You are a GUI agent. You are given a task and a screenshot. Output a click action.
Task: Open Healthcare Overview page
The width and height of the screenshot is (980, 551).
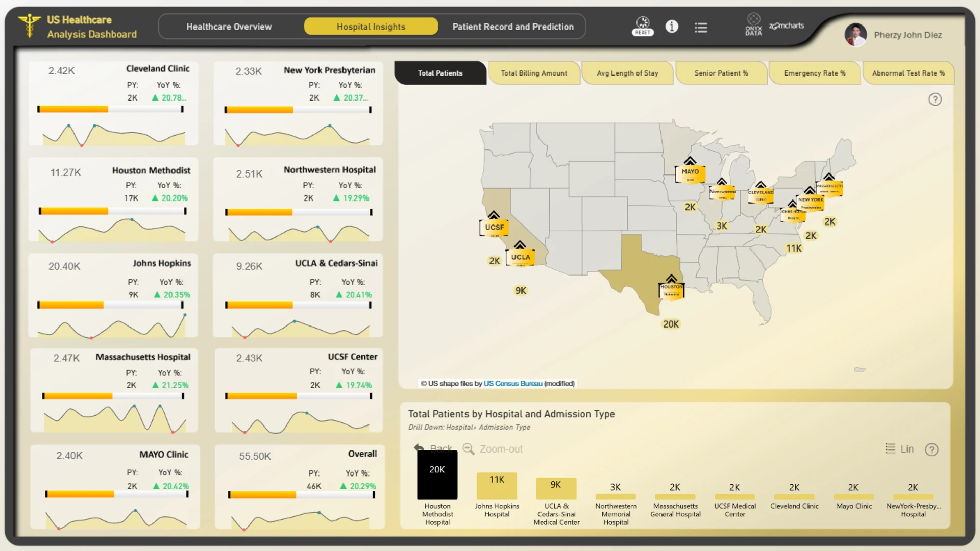229,27
